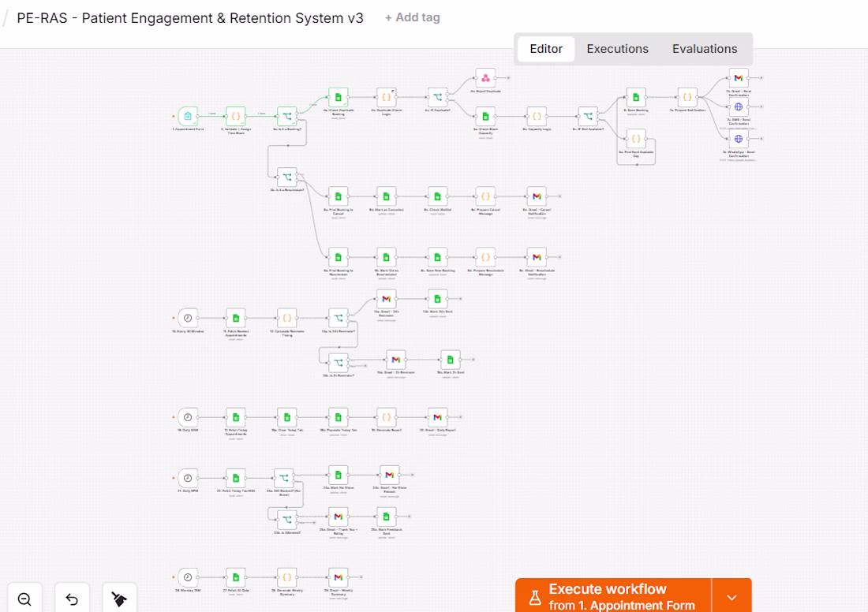Image resolution: width=868 pixels, height=612 pixels.
Task: Click the reset zoom arrow icon
Action: point(72,599)
